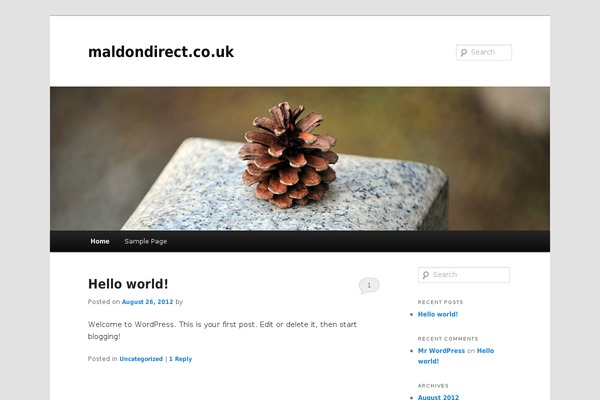The height and width of the screenshot is (400, 600).
Task: Click the Archives widget heading
Action: pyautogui.click(x=433, y=386)
